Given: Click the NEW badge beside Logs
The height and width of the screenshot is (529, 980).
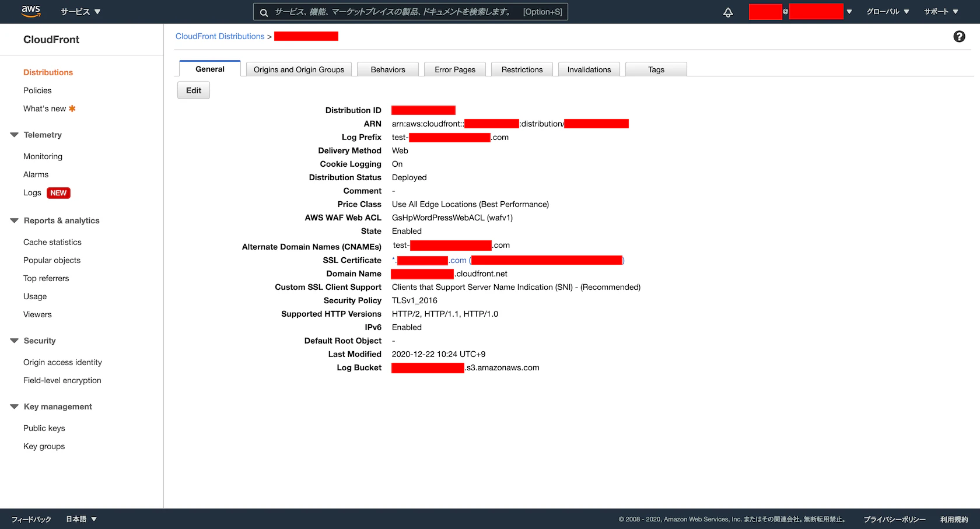Looking at the screenshot, I should (x=58, y=192).
